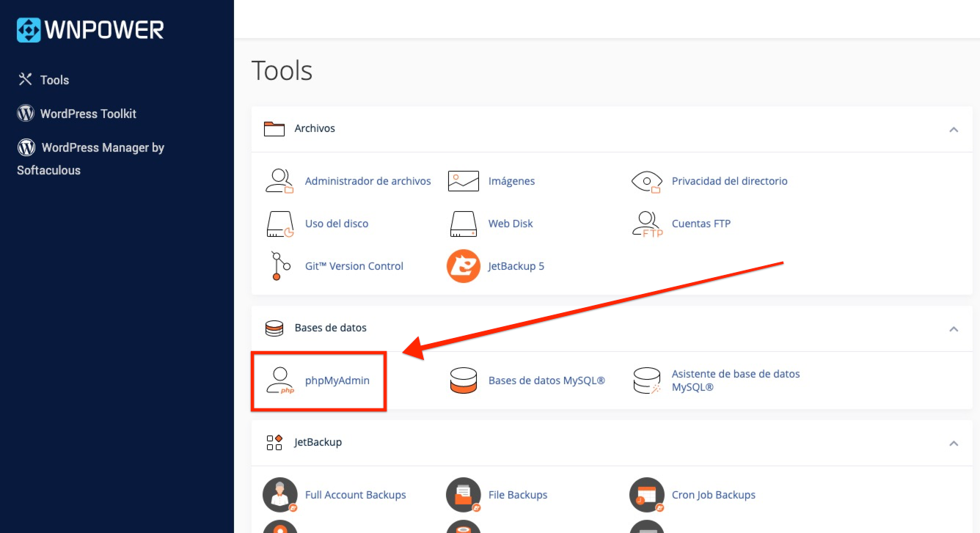This screenshot has height=533, width=980.
Task: Click the Full Account Backups icon
Action: 280,496
